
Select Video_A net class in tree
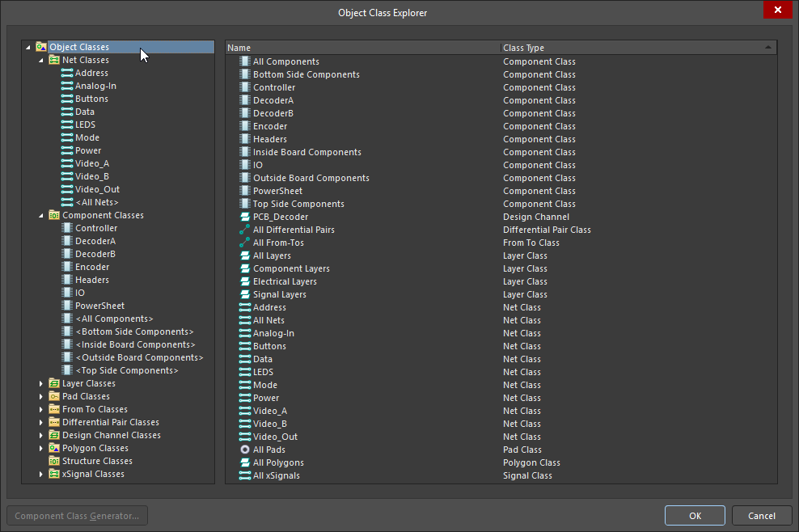click(91, 163)
